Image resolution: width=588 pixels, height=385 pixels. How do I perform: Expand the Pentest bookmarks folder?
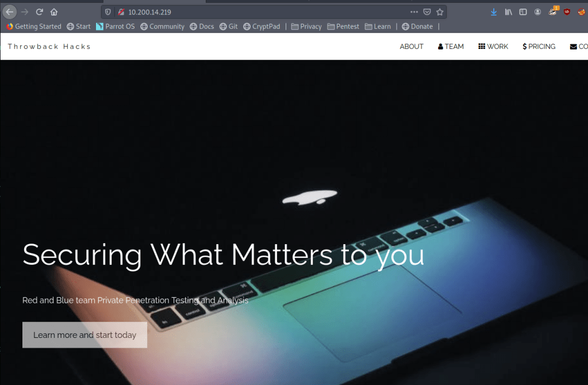[343, 26]
